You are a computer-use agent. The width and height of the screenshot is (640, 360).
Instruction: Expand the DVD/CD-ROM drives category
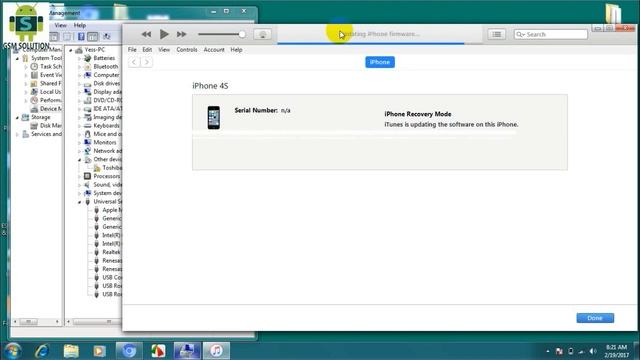click(x=80, y=101)
